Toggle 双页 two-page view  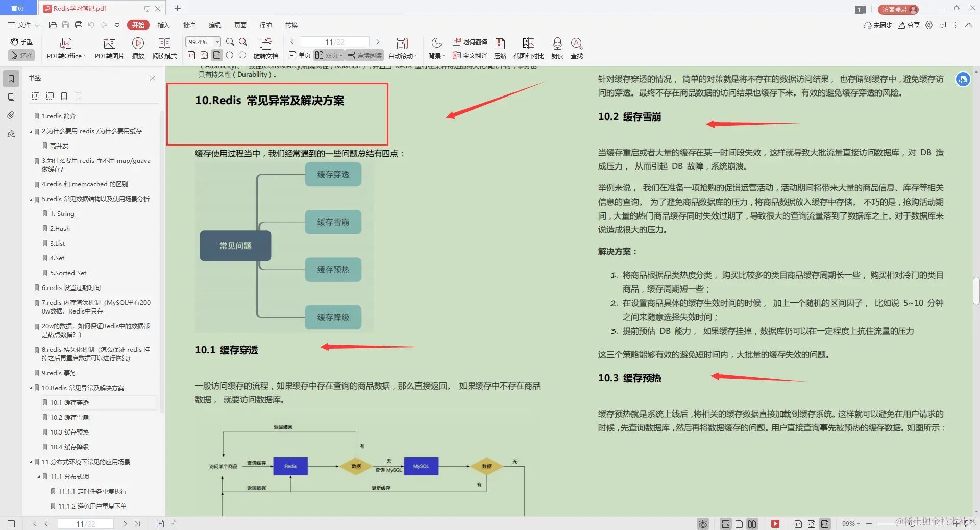[328, 56]
